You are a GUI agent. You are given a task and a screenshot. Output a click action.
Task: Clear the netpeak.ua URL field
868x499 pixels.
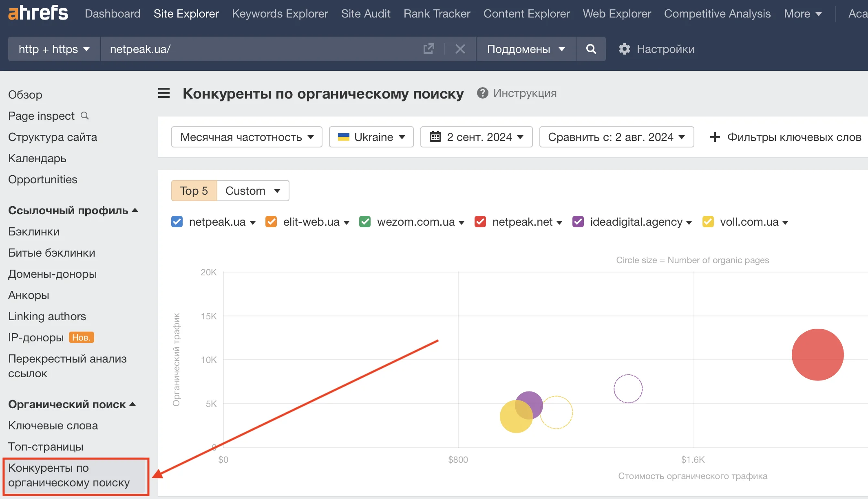pyautogui.click(x=460, y=49)
